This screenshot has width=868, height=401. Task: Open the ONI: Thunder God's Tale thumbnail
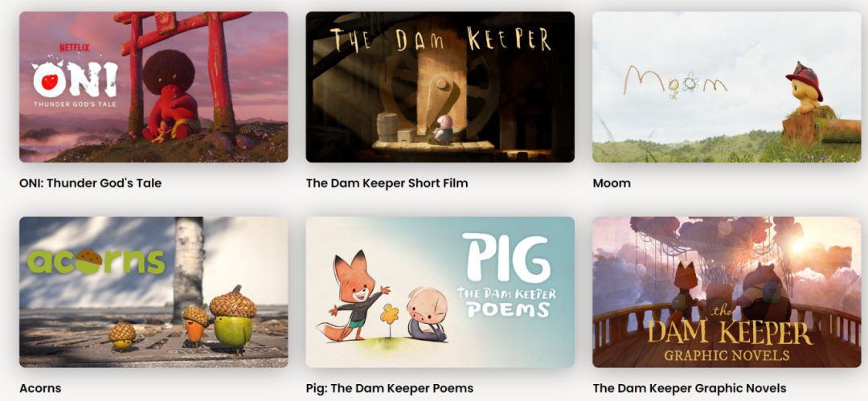[154, 87]
